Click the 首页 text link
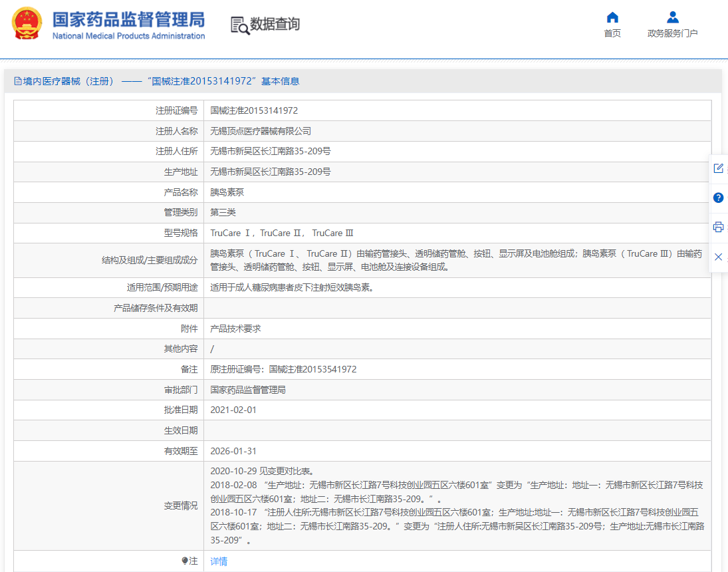This screenshot has width=728, height=572. coord(612,33)
